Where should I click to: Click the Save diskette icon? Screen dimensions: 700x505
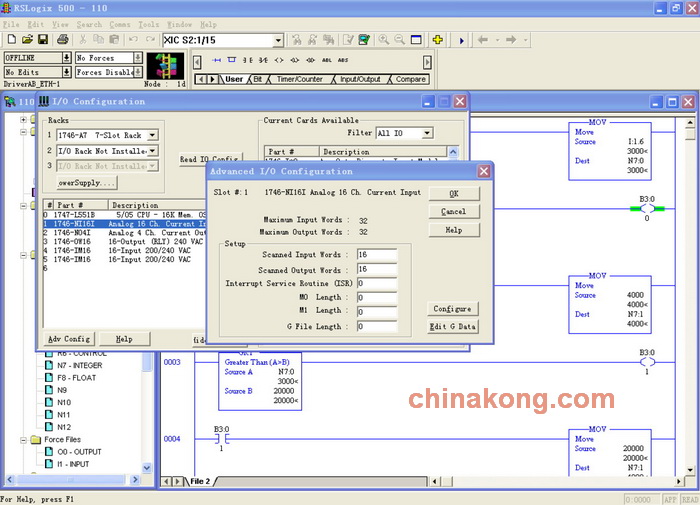(x=43, y=40)
